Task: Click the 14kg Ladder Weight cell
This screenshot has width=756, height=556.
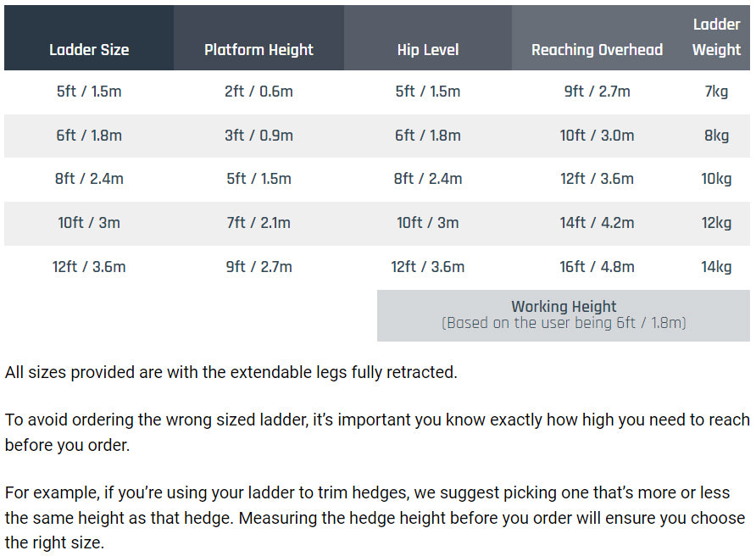Action: coord(716,267)
